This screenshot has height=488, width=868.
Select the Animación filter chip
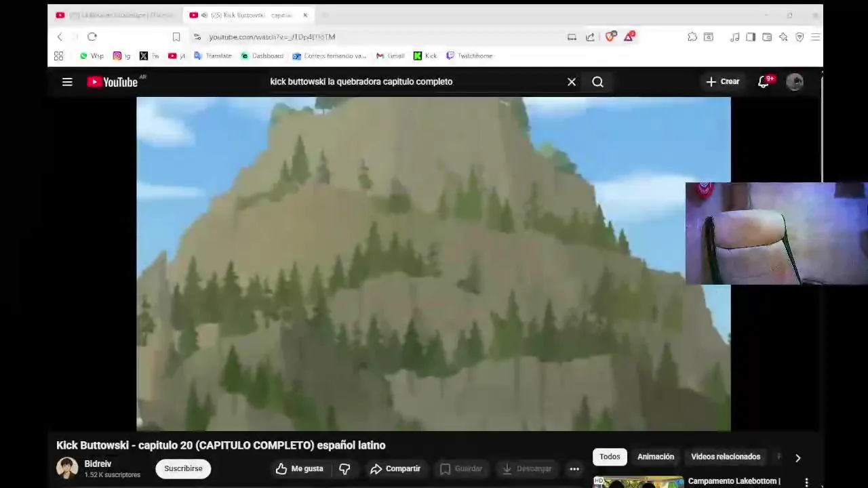pyautogui.click(x=656, y=457)
